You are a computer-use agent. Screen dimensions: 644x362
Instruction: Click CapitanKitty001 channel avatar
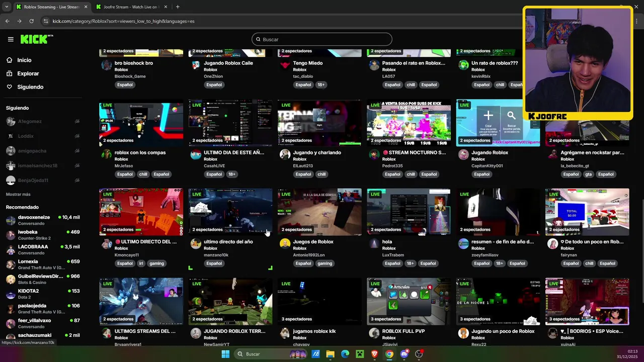click(x=463, y=154)
